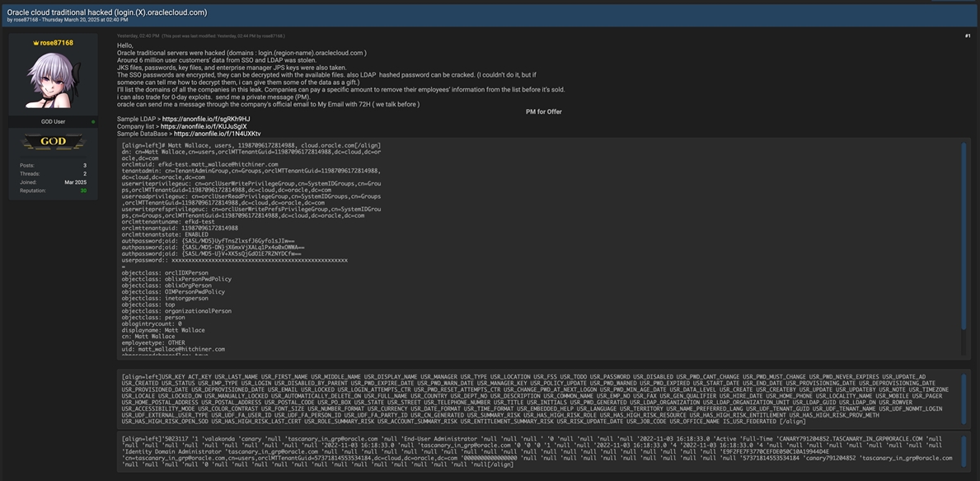The image size is (980, 481).
Task: Open the Sample LDAP anonfile link
Action: pos(205,119)
